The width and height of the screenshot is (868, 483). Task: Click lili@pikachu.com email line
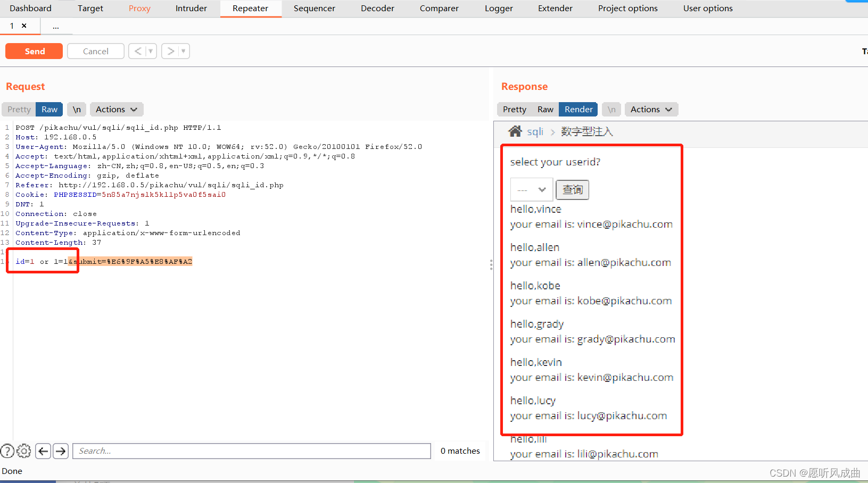click(584, 454)
